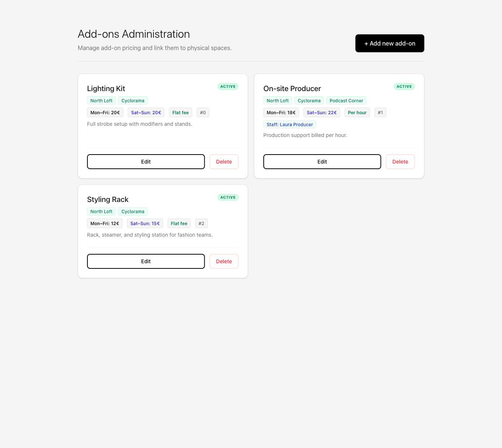Click the ACTIVE badge on On-site Producer

pos(404,86)
